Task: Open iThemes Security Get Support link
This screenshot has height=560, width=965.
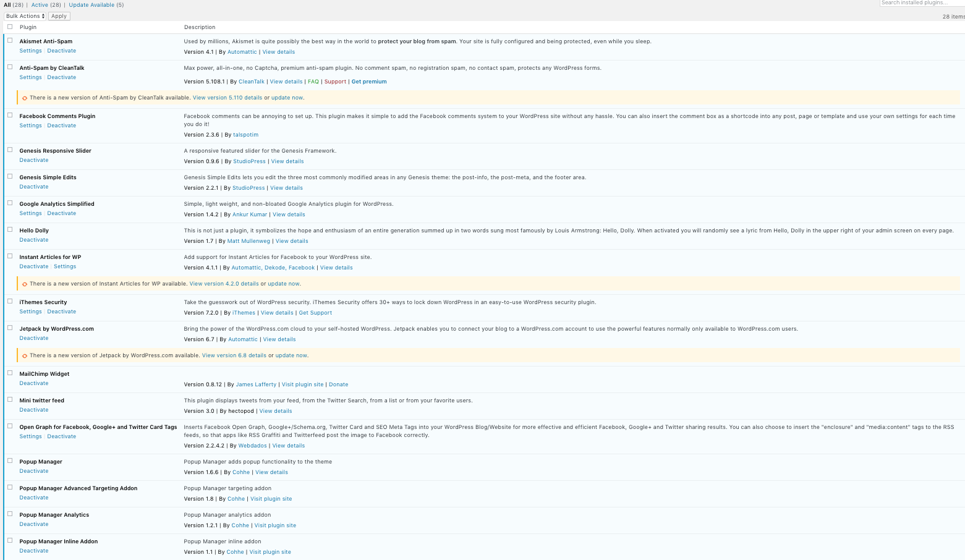Action: 315,313
